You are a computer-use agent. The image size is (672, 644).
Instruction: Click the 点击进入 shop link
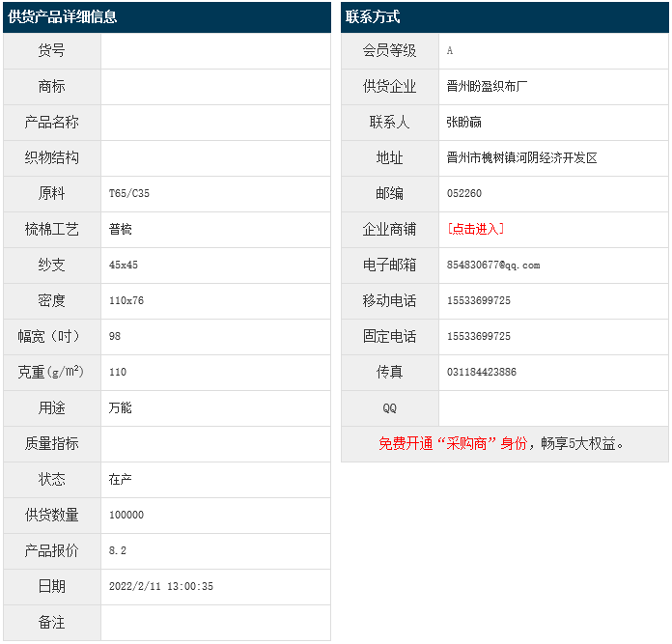pyautogui.click(x=476, y=229)
